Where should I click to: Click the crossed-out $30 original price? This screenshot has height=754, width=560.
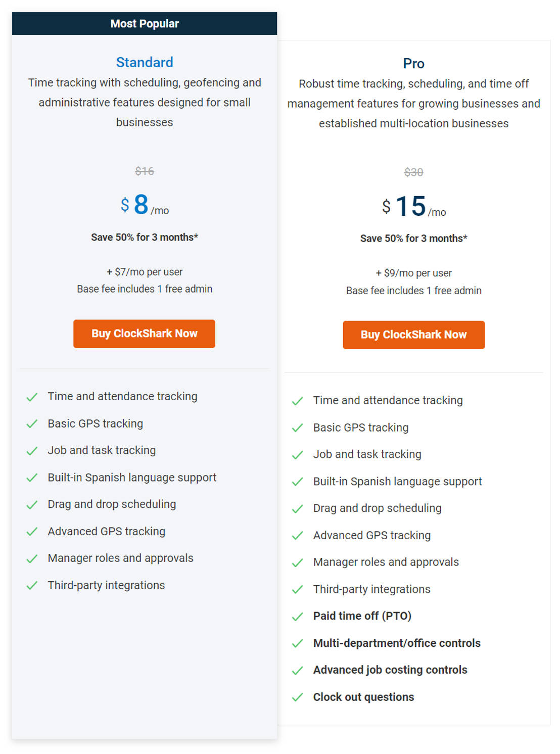pos(413,172)
